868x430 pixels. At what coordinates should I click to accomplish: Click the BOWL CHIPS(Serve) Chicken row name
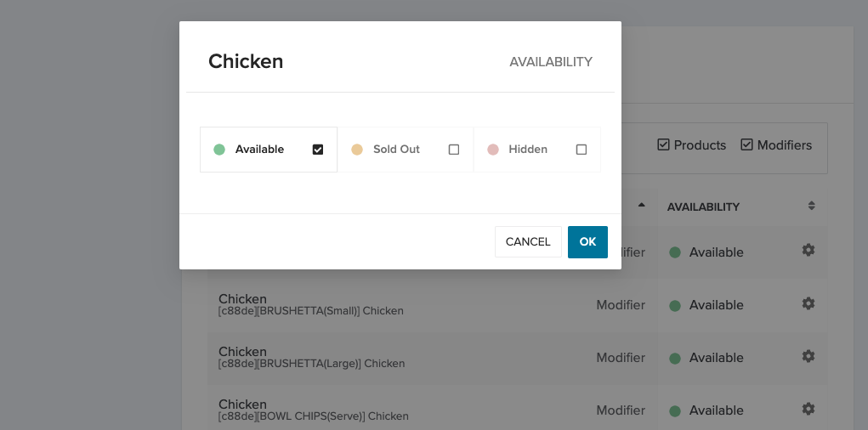[x=242, y=405]
